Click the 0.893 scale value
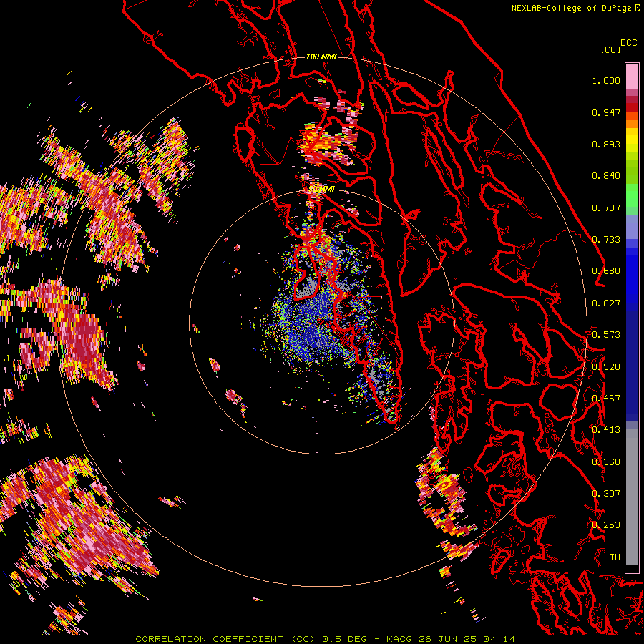644x644 pixels. click(x=606, y=144)
